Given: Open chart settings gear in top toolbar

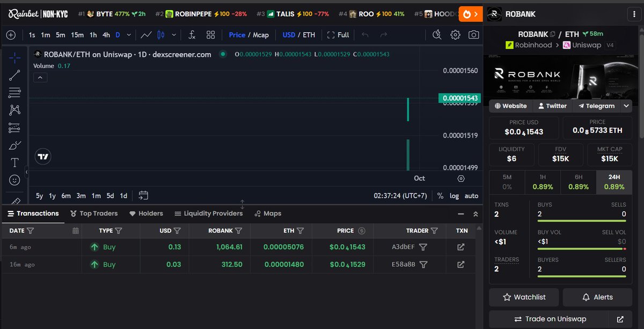Looking at the screenshot, I should point(455,35).
